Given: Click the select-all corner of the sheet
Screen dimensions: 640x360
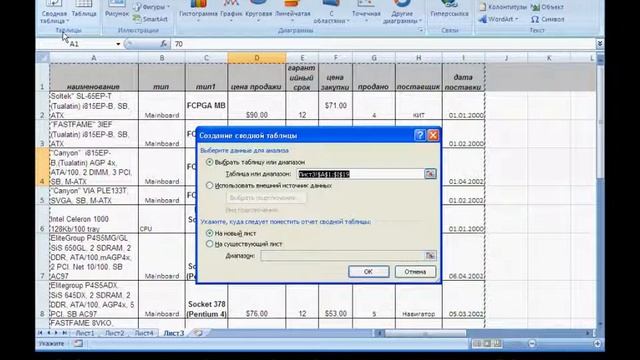Looking at the screenshot, I should tap(42, 58).
